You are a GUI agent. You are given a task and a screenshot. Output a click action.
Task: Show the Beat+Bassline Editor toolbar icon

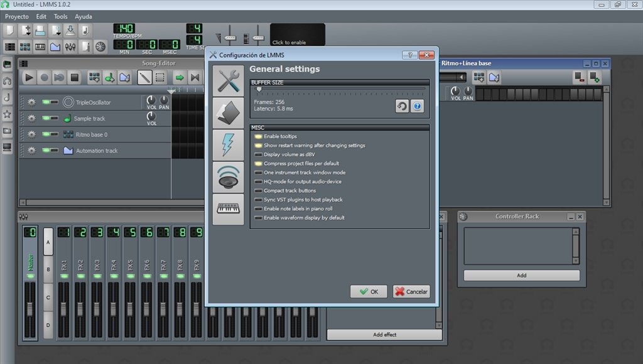pyautogui.click(x=25, y=46)
